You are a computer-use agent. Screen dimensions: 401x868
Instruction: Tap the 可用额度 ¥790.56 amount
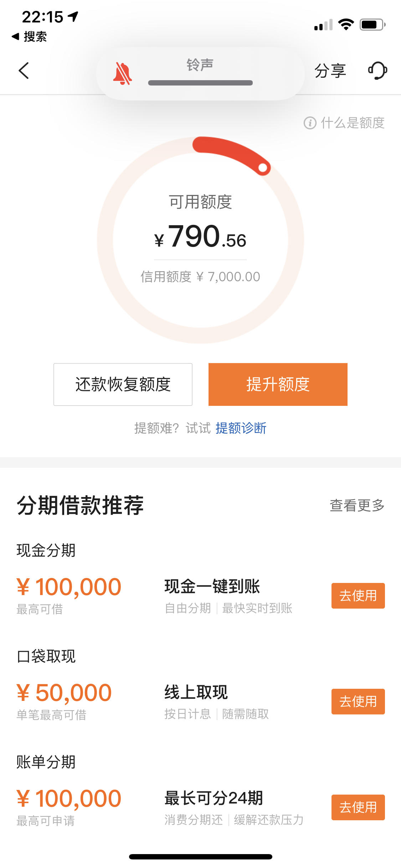200,237
